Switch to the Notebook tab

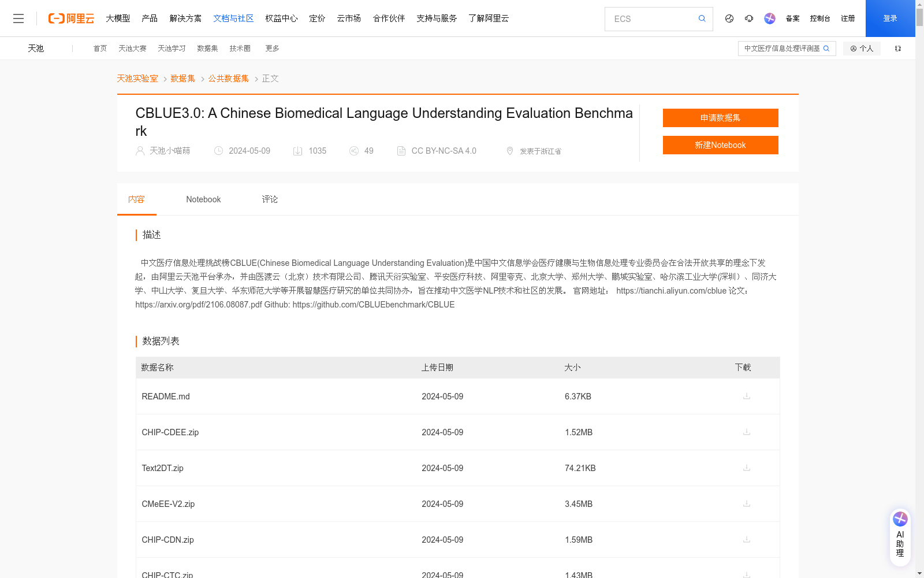[203, 199]
